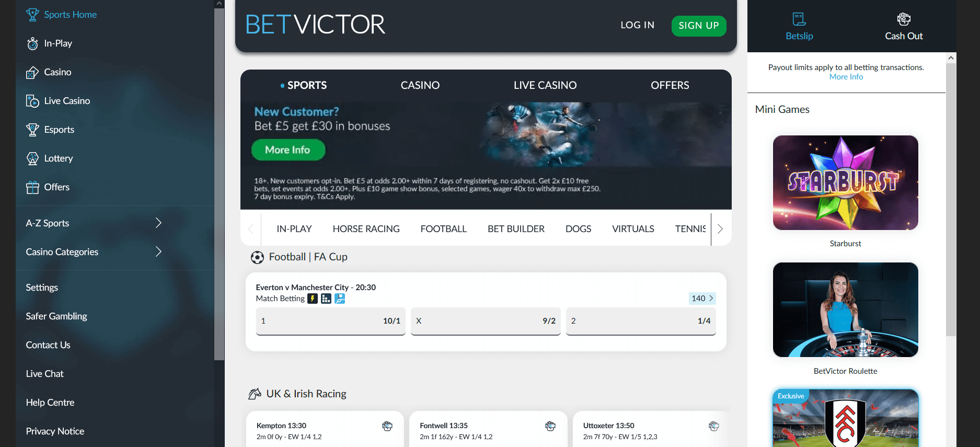Screen dimensions: 980x447
Task: Bet on the draw at 9/2
Action: tap(486, 321)
